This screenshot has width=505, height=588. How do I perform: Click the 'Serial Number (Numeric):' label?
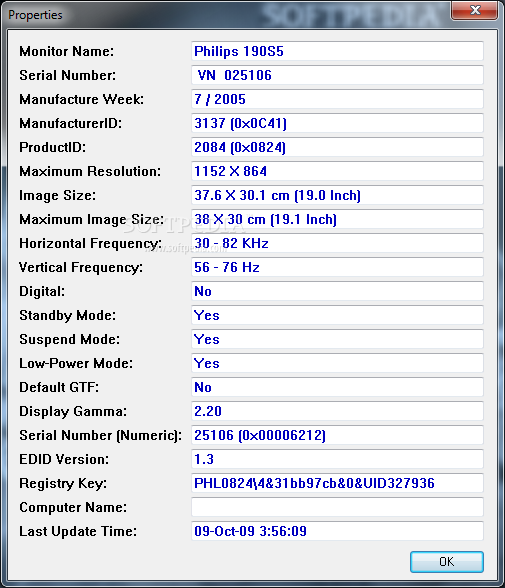pos(100,436)
